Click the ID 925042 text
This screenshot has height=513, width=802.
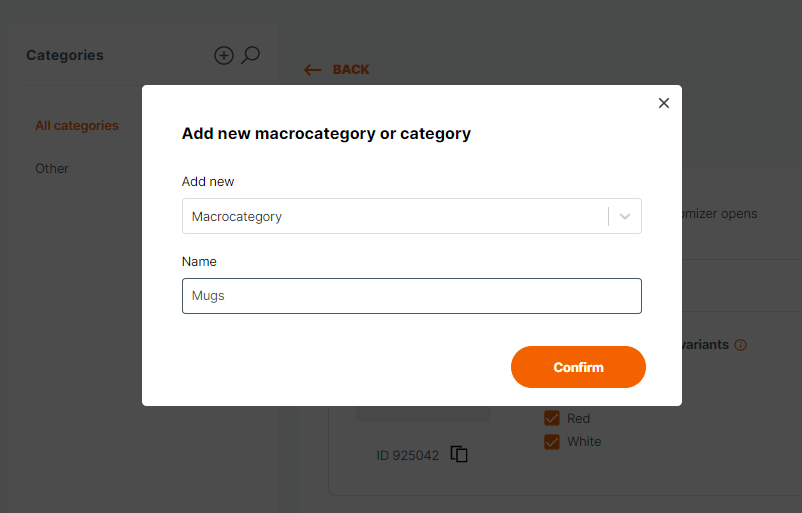pos(408,455)
